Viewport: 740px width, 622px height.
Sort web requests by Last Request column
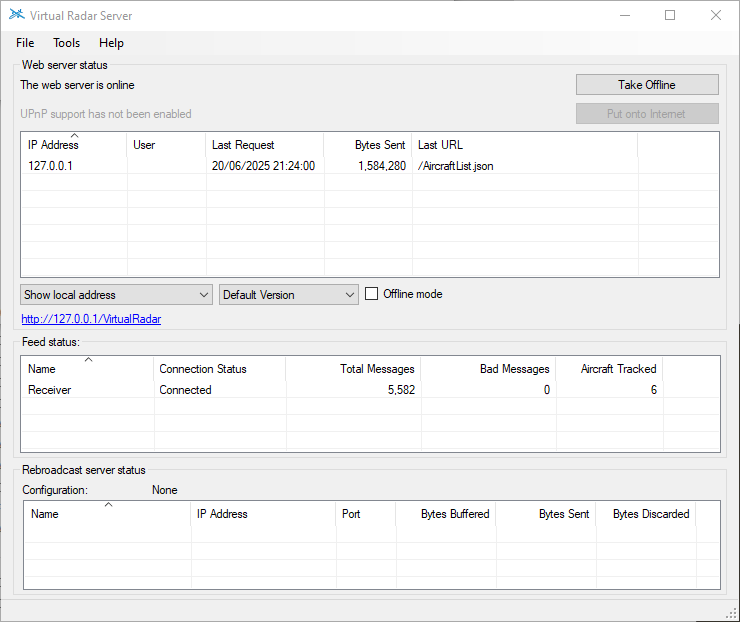click(265, 145)
